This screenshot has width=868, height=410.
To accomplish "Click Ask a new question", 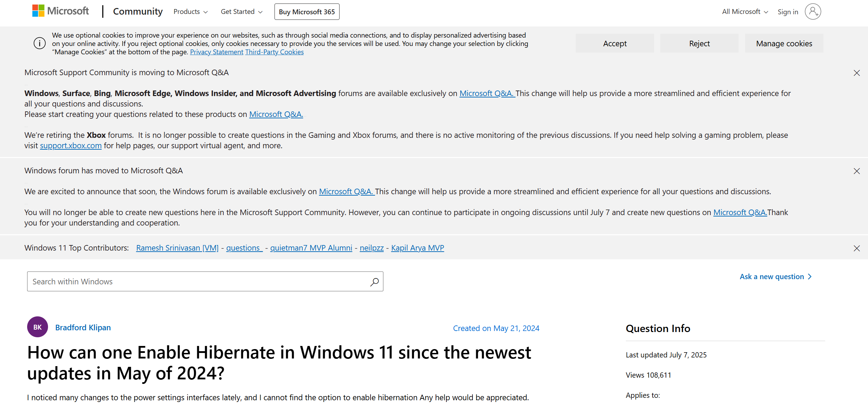I will coord(776,277).
